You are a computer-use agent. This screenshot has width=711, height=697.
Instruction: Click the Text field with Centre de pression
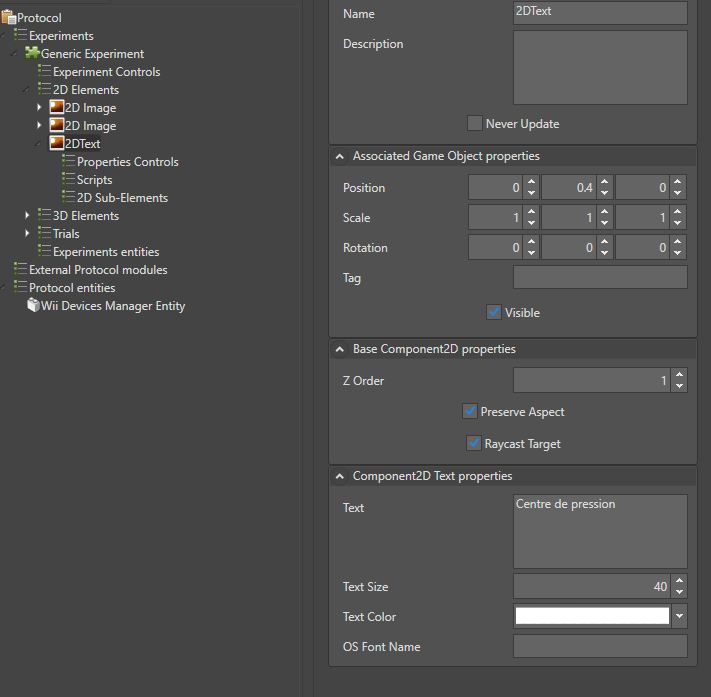coord(600,531)
